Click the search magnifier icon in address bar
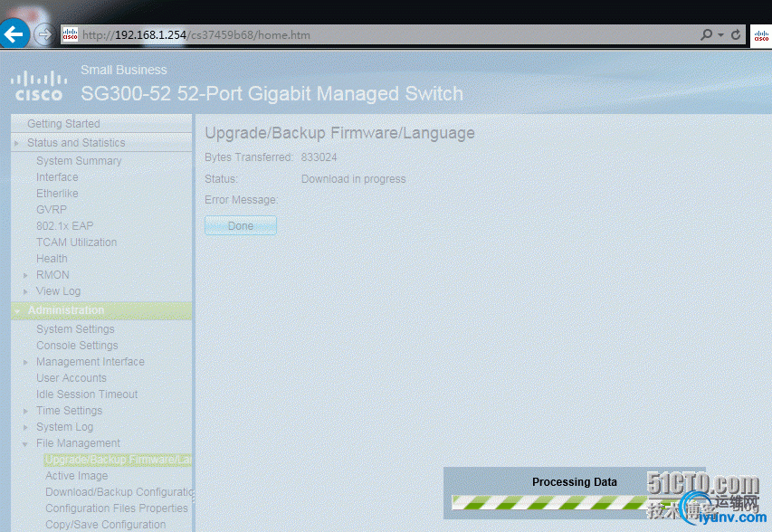Screen dimensions: 772x532 point(707,34)
